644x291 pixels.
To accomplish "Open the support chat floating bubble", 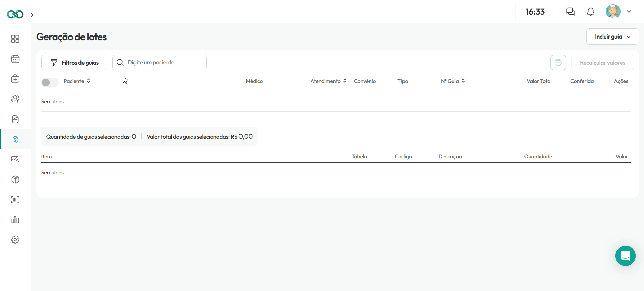I will [625, 256].
